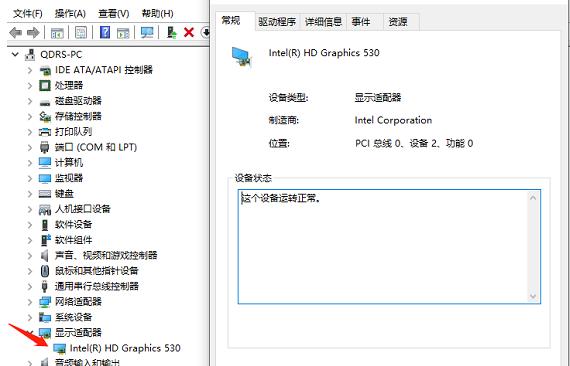
Task: Switch to the 详细信息 tab
Action: 323,22
